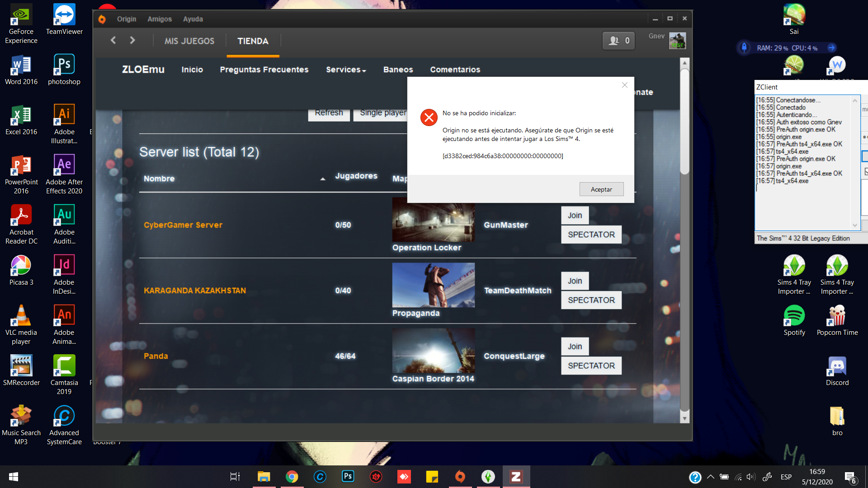Open notification center in taskbar
The height and width of the screenshot is (488, 868).
850,477
